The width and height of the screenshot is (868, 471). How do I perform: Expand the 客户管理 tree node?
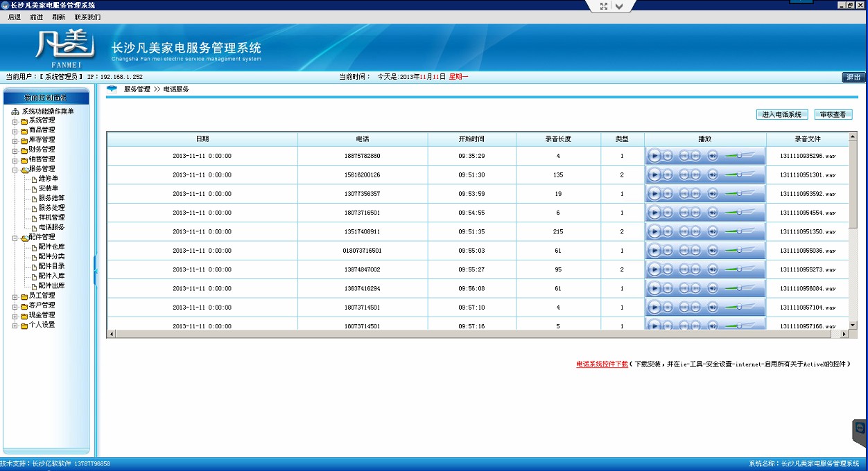pos(15,305)
